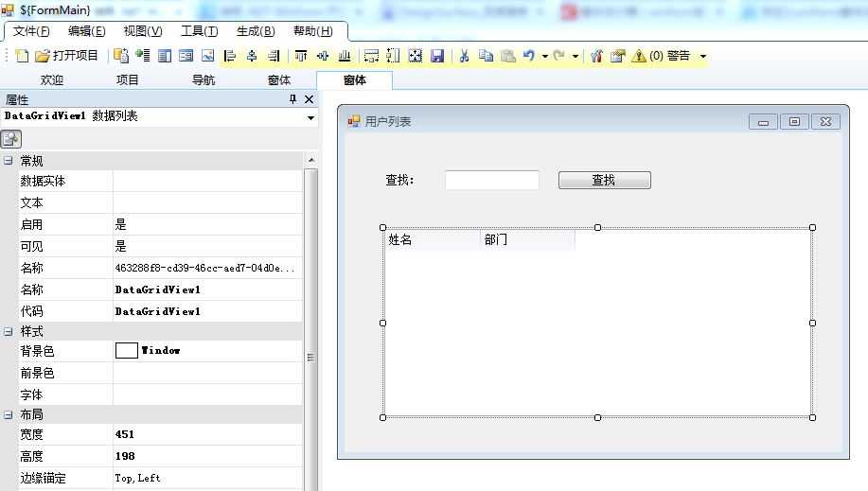Click the property pages icon below object selector
Screen dimensions: 868x491
click(10, 139)
